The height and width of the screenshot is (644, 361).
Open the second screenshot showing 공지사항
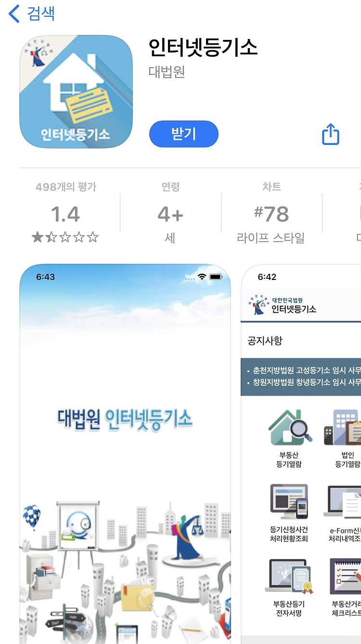(x=301, y=454)
